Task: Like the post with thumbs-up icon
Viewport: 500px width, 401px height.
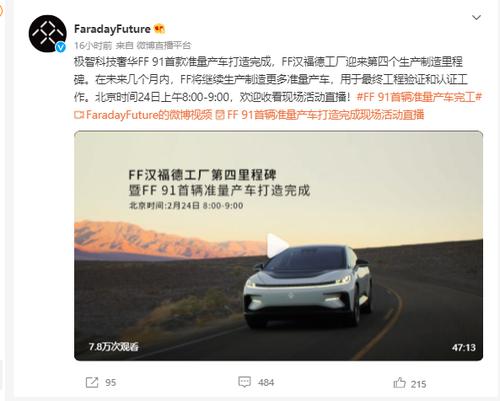Action: pos(399,383)
